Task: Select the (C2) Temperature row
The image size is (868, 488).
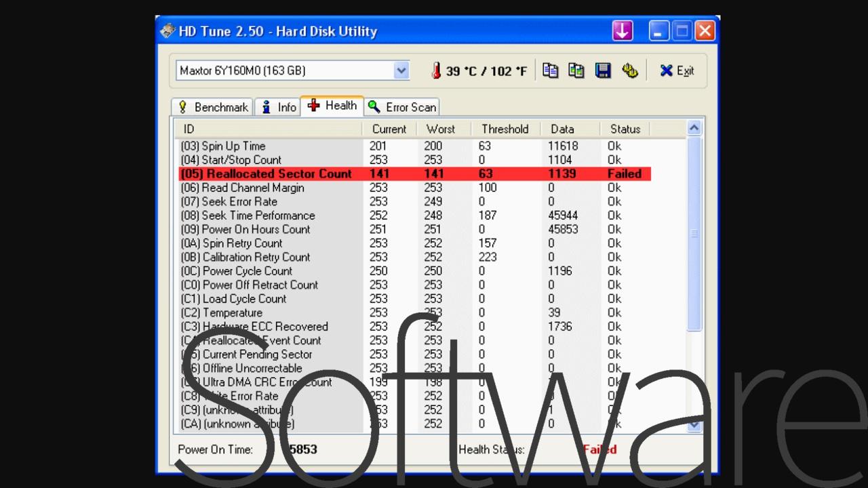Action: [414, 312]
